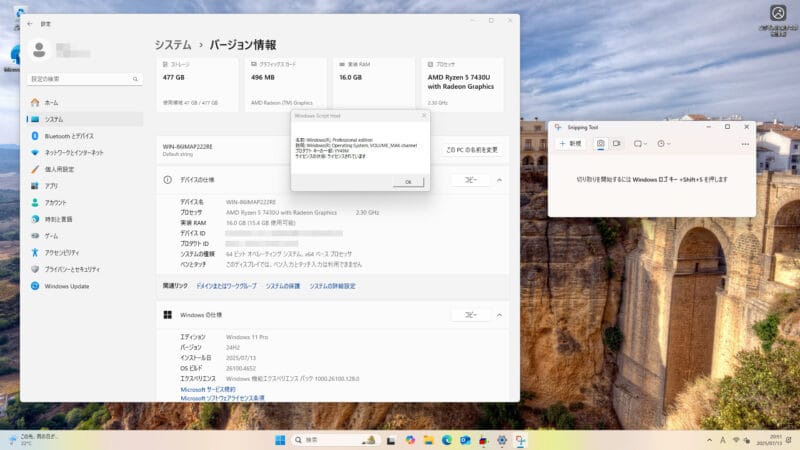The height and width of the screenshot is (450, 800).
Task: Open the システムの保護 link
Action: click(x=282, y=286)
